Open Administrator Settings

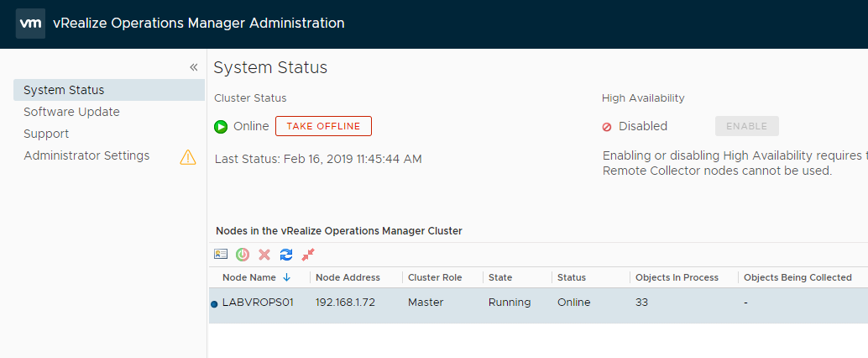pyautogui.click(x=86, y=155)
